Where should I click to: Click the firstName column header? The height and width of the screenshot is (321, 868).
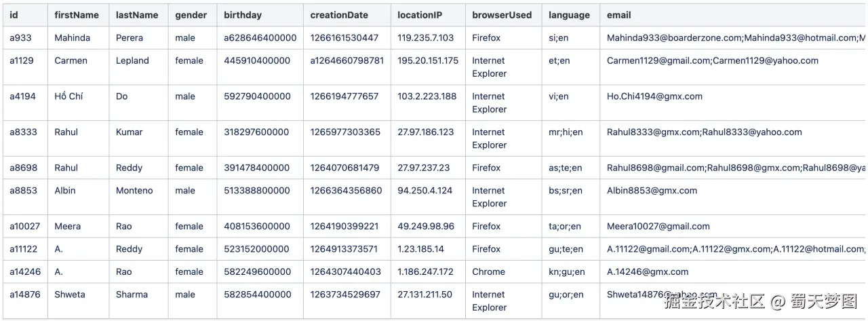pyautogui.click(x=77, y=15)
